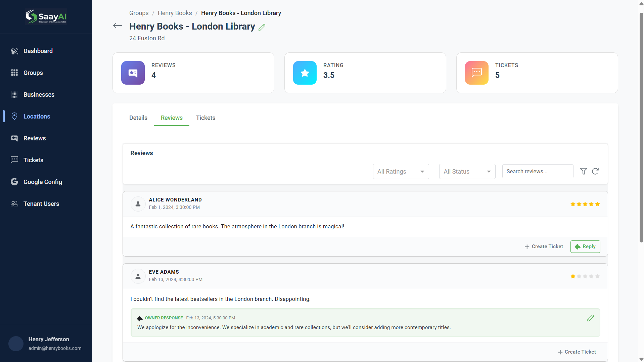Open Dashboard from the sidebar icon
This screenshot has width=644, height=362.
point(14,51)
